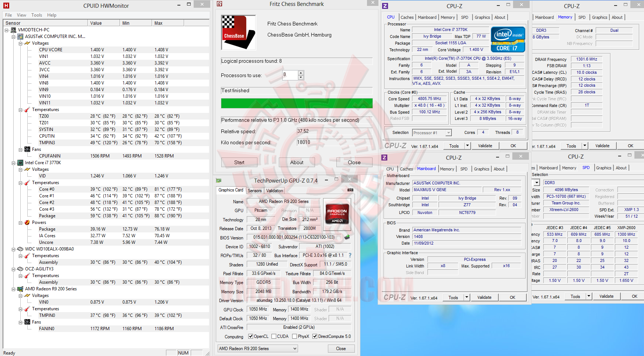Click the WDC WD10EALX hard drive icon
The image size is (644, 356).
click(21, 249)
